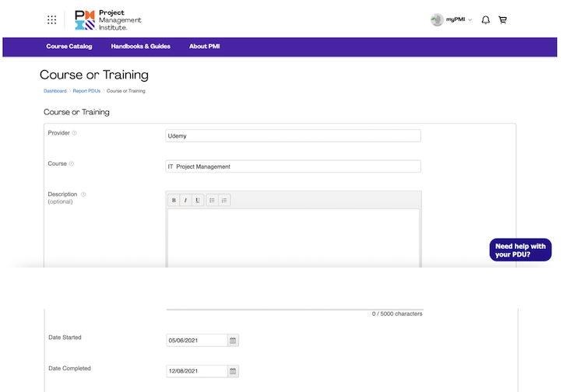
Task: Insert a numbered list in description
Action: pyautogui.click(x=224, y=201)
